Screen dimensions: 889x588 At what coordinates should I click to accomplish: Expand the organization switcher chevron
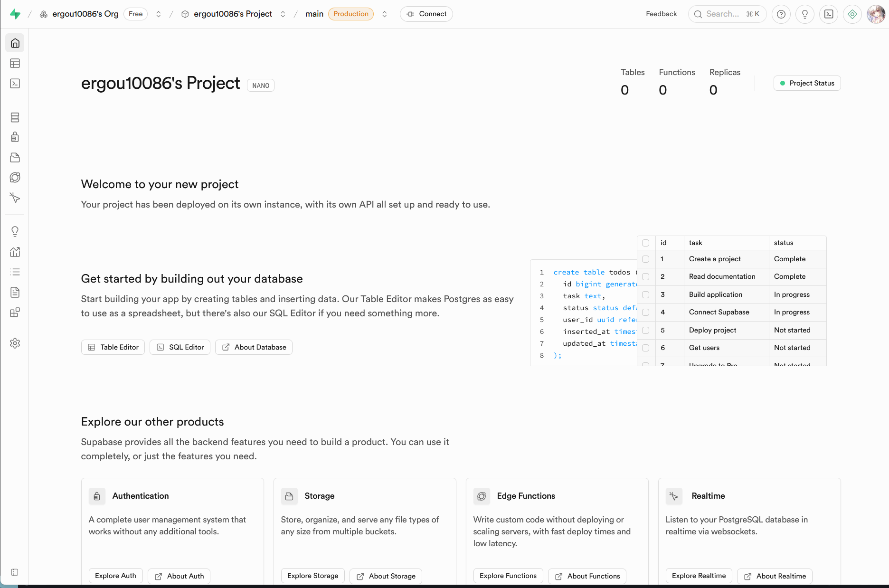click(159, 14)
